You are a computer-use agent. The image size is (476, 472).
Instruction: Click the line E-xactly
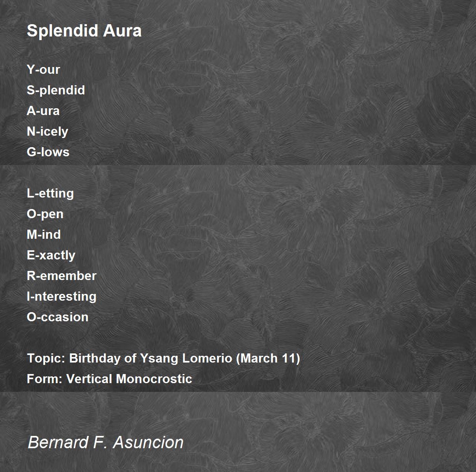click(51, 255)
